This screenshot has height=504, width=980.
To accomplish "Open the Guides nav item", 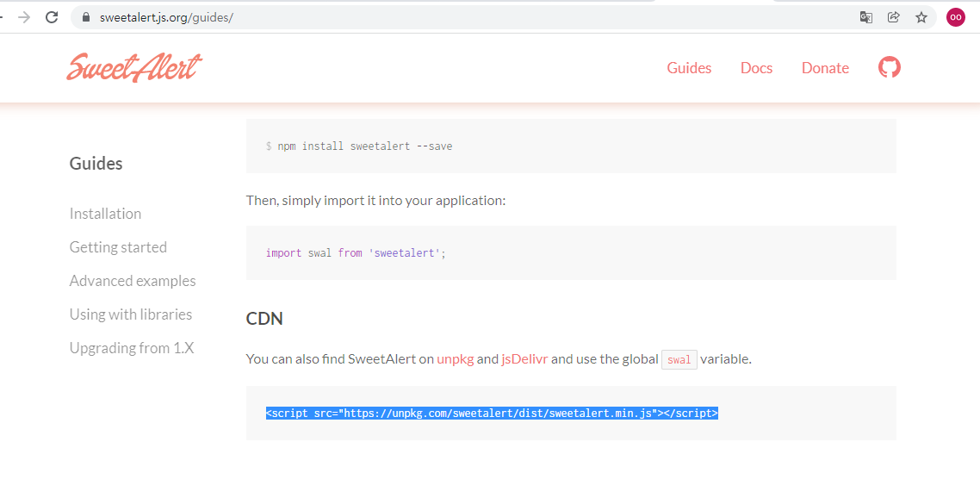I will 689,67.
